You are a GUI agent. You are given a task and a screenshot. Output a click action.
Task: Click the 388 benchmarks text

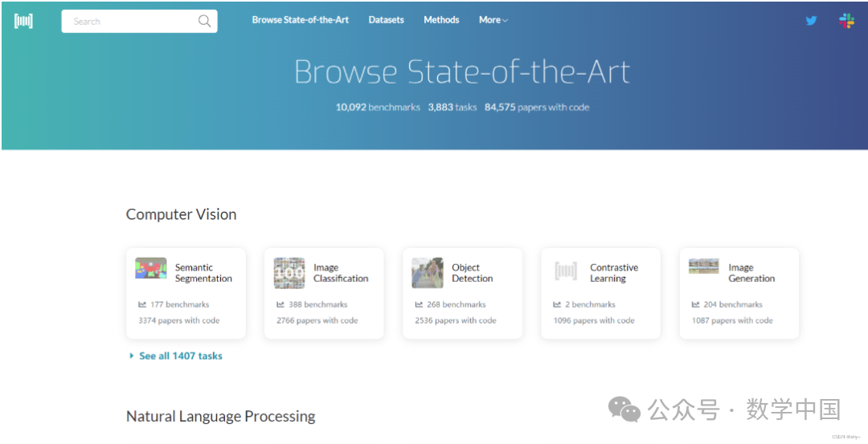tap(318, 304)
